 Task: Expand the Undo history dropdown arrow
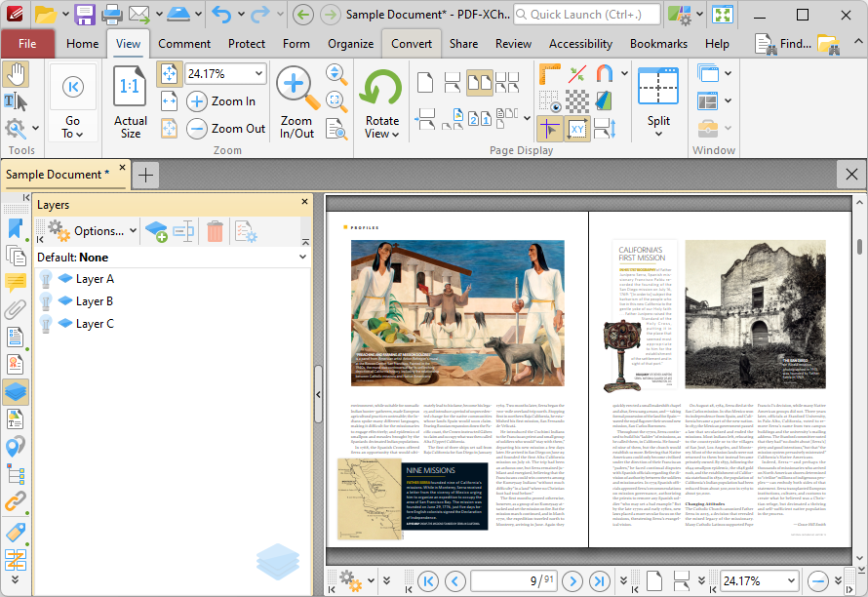(x=241, y=15)
